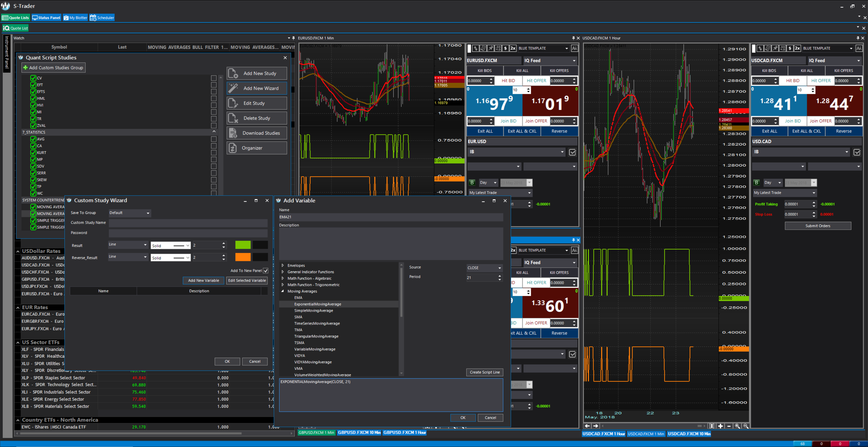
Task: Toggle the Add To New Panel checkbox
Action: pos(266,271)
